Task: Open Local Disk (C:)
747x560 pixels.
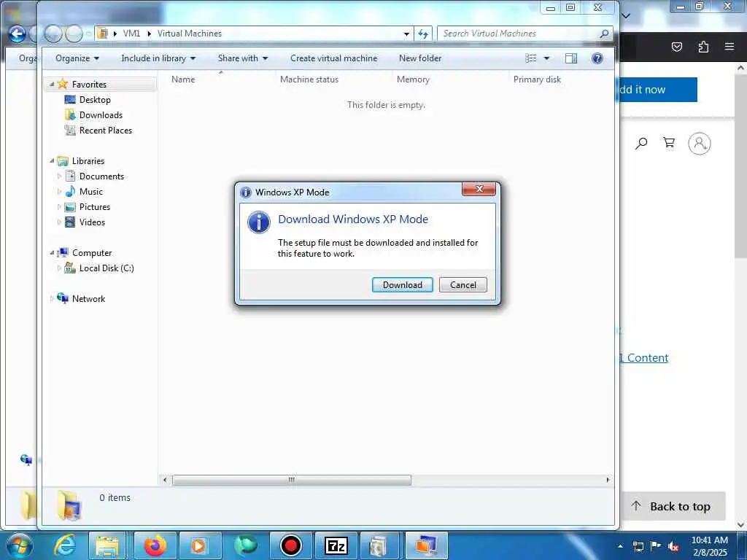Action: [107, 268]
